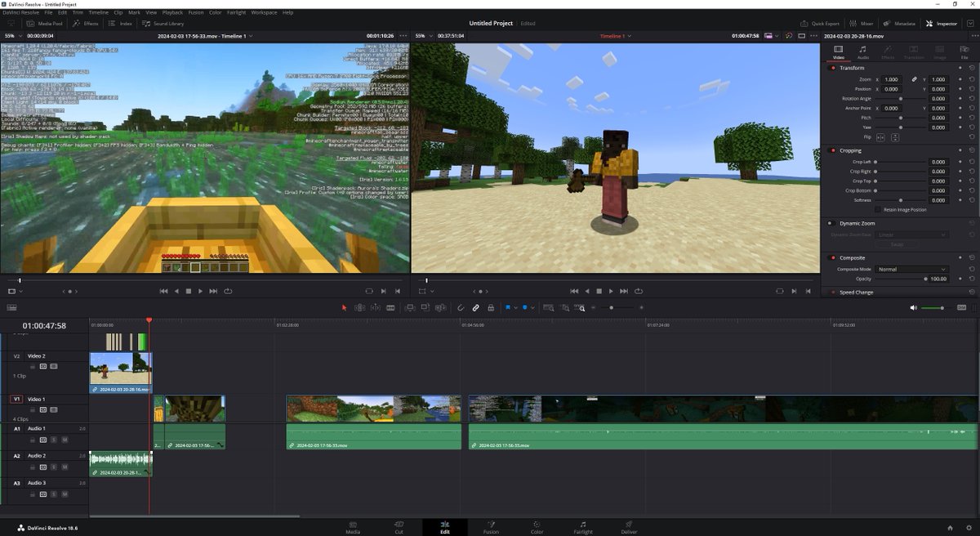Play the source viewer forward
980x536 pixels.
[x=201, y=291]
